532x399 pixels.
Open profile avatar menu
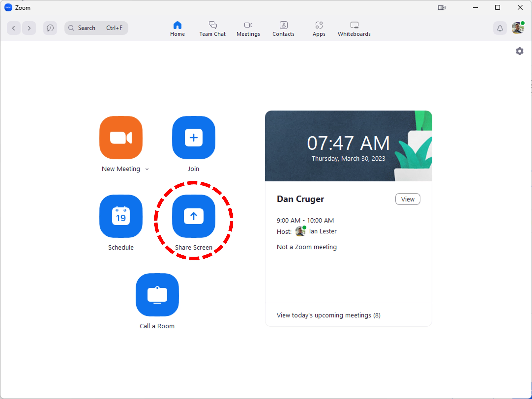tap(518, 28)
